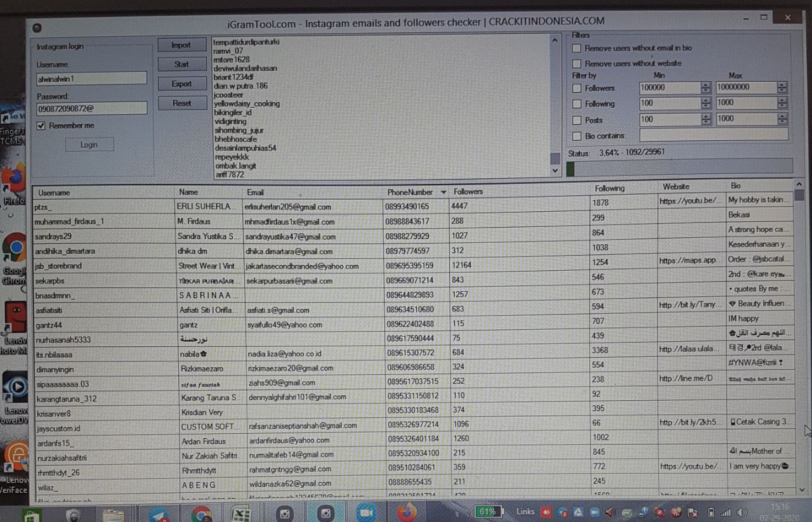Viewport: 812px width, 522px height.
Task: Select the muhammad_firdaus_1 table row
Action: tap(414, 221)
